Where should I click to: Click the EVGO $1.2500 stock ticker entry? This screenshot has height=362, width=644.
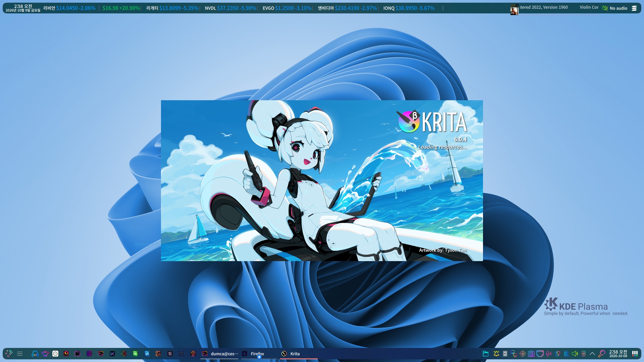coord(287,8)
